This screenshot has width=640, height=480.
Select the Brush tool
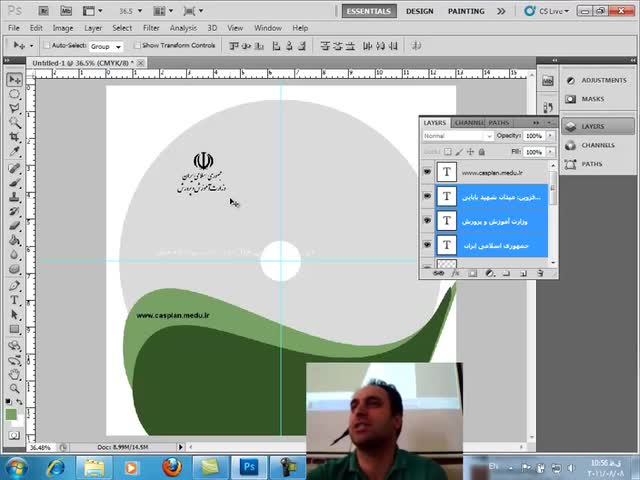14,182
